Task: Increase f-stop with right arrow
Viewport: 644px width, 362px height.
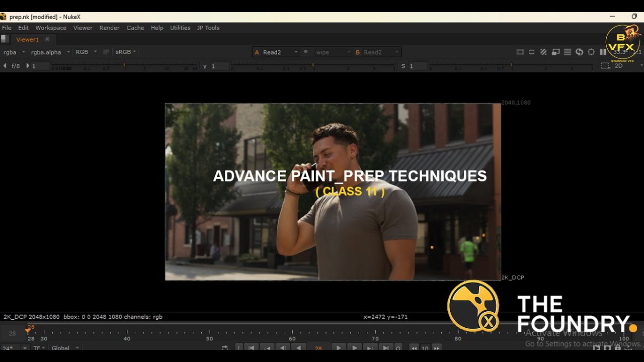Action: click(x=27, y=66)
